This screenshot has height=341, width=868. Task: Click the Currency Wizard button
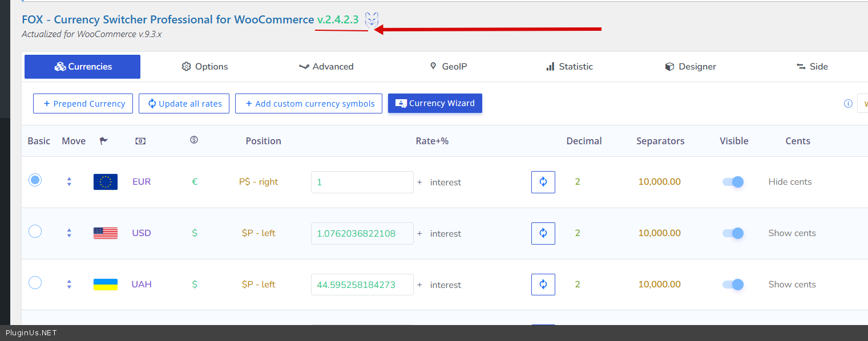(x=435, y=103)
